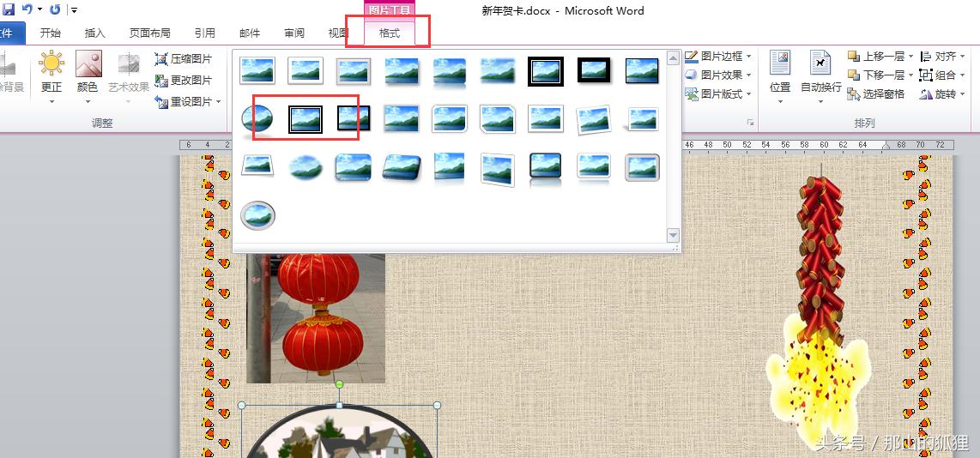This screenshot has height=458, width=980.
Task: Open the 颜色 color adjustment icon
Action: (x=88, y=63)
